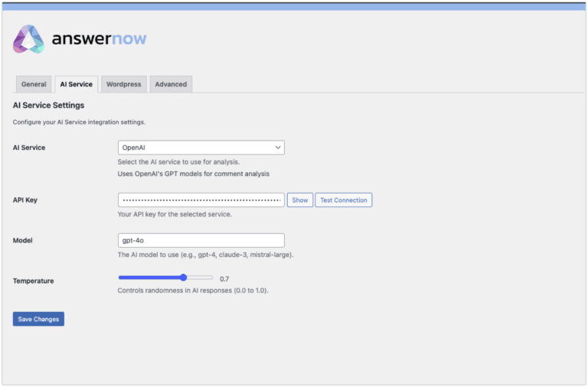This screenshot has width=588, height=387.
Task: Open the AI Service dropdown showing OpenAI
Action: pos(201,148)
